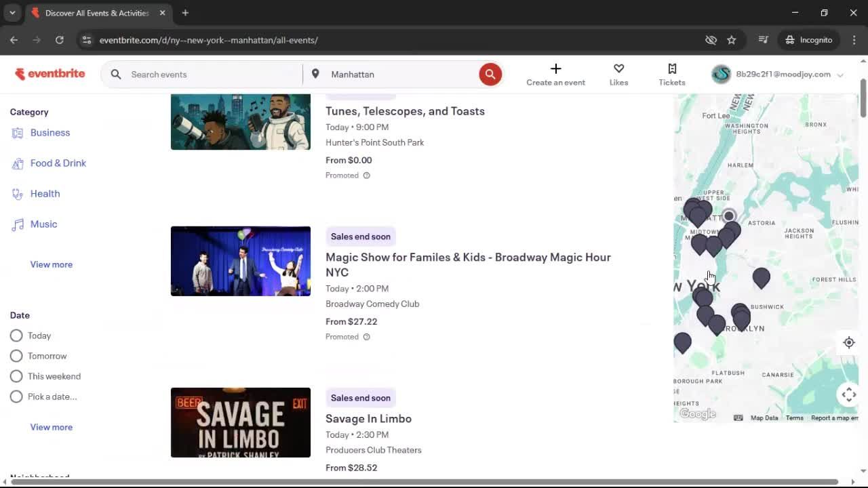Click Promoted info icon under Magic Show
This screenshot has width=868, height=488.
pyautogui.click(x=366, y=337)
